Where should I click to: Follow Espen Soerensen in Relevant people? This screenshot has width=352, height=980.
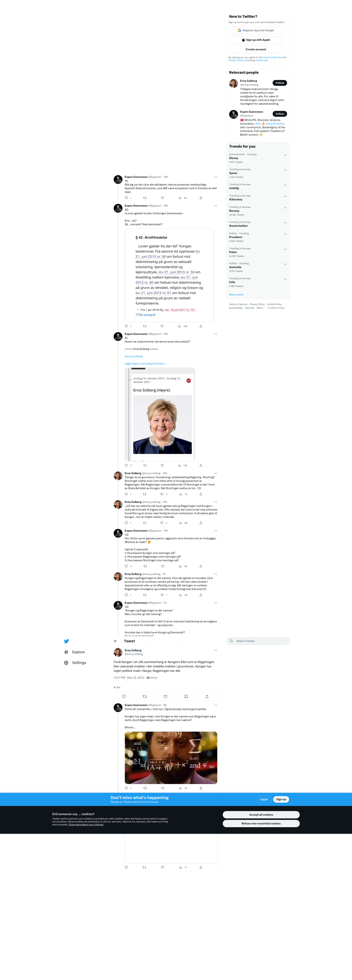[280, 114]
